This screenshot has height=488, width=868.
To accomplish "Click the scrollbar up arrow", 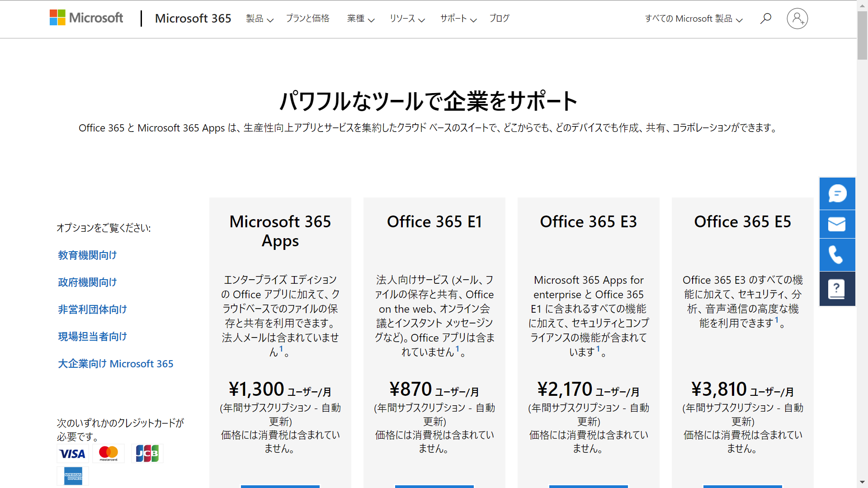I will coord(863,5).
